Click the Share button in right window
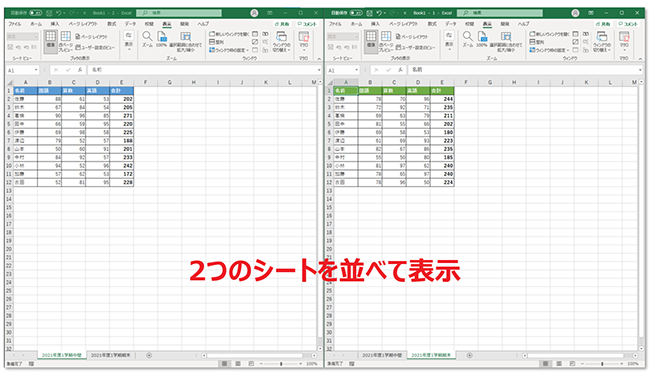Image resolution: width=650 pixels, height=376 pixels. click(603, 24)
